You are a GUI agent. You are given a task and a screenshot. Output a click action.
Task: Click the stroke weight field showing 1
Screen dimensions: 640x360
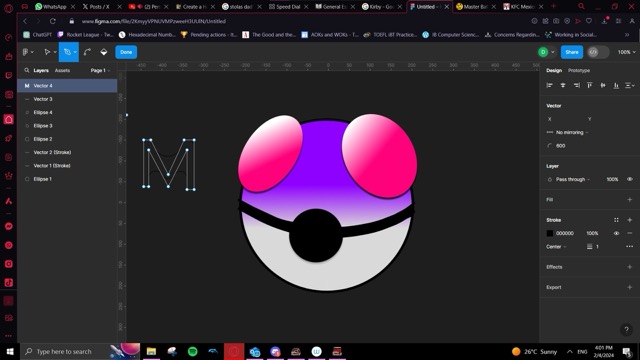pyautogui.click(x=598, y=247)
